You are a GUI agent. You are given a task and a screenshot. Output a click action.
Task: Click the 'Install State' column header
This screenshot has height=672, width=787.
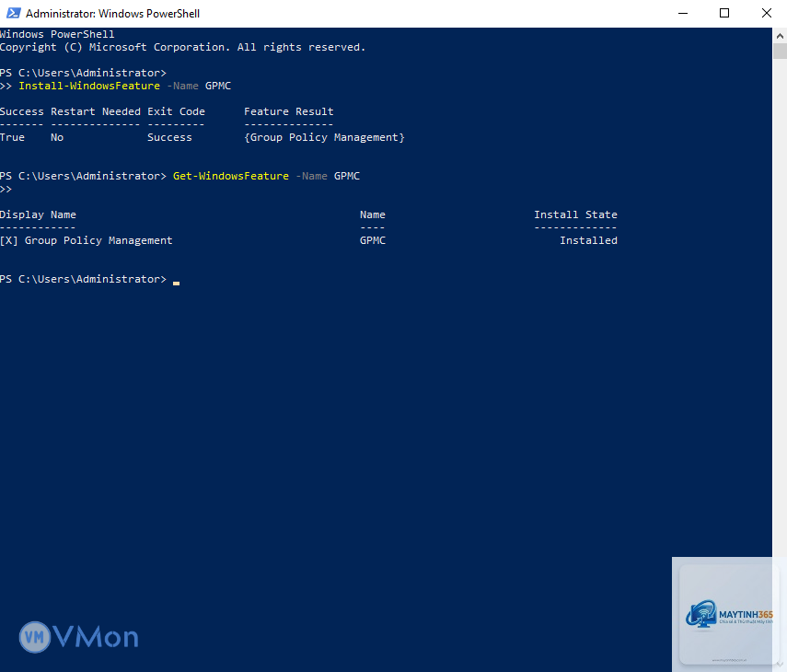(x=575, y=214)
